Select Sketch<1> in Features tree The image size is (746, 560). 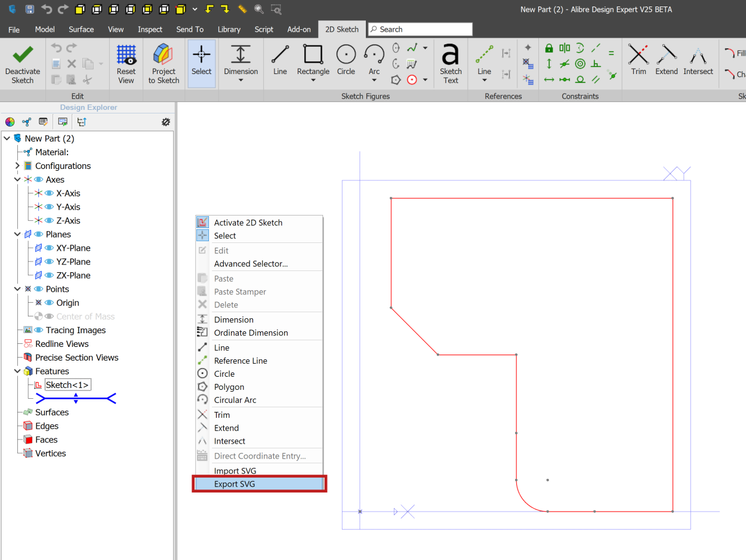click(x=67, y=385)
